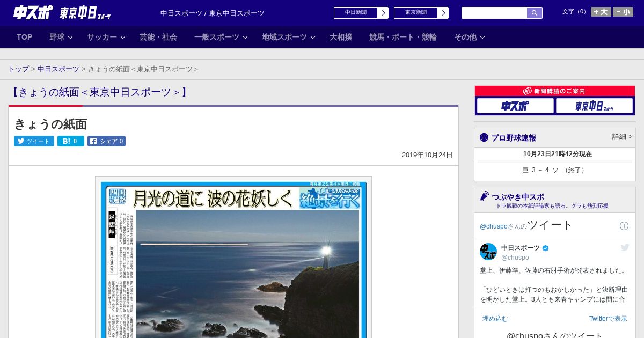Click the Twitter verified badge
Screen dimensions: 644x338
[546, 248]
